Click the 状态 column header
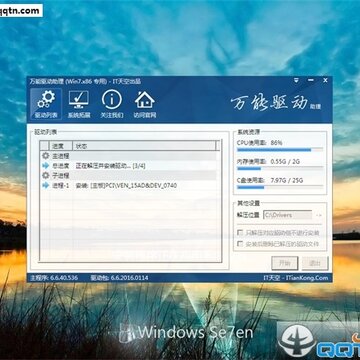The image size is (360, 360). click(144, 146)
